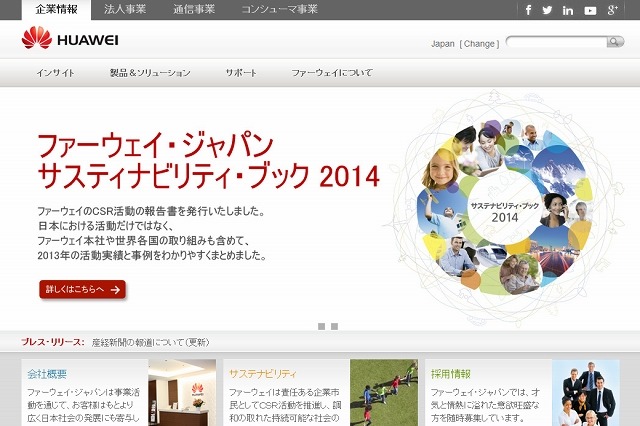Switch to the 法人事業 tab
The width and height of the screenshot is (640, 426).
coord(125,9)
